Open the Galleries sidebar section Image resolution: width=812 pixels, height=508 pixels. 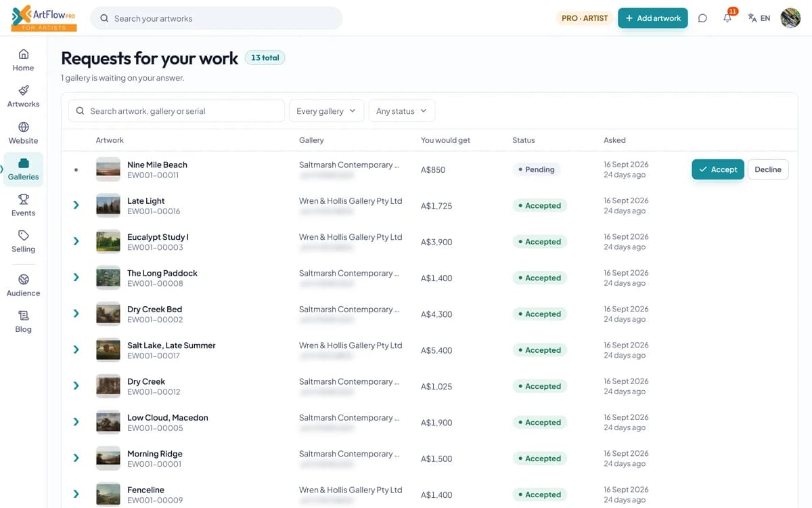(23, 169)
